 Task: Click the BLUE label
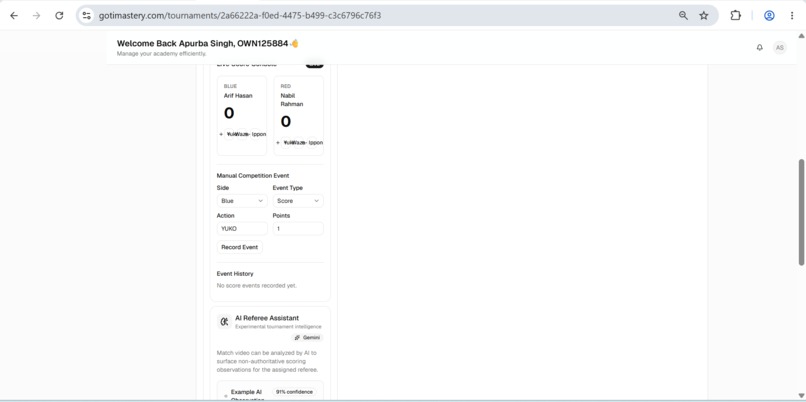[230, 86]
